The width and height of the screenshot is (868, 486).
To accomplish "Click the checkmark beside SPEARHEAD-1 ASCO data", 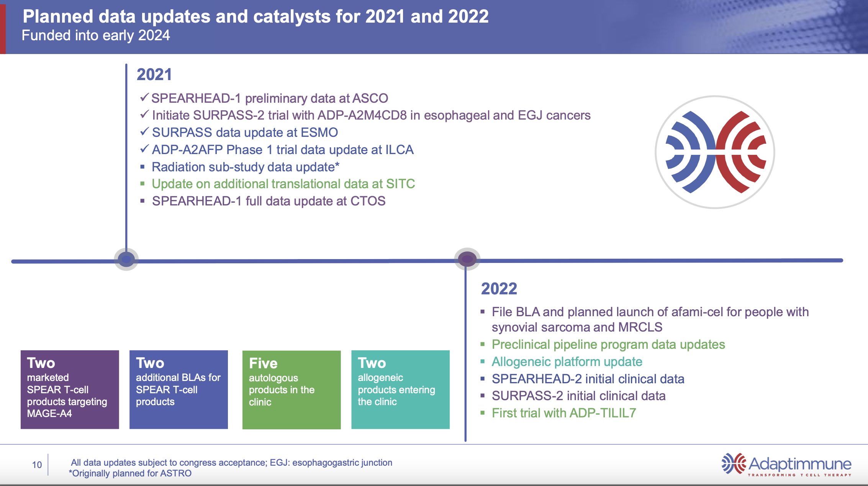I will point(145,98).
